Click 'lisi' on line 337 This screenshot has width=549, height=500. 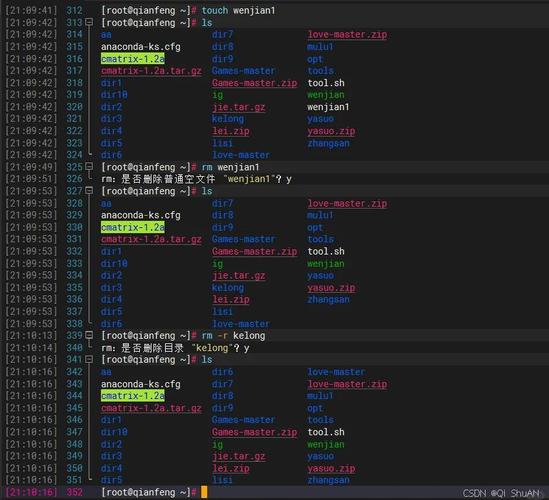[222, 312]
